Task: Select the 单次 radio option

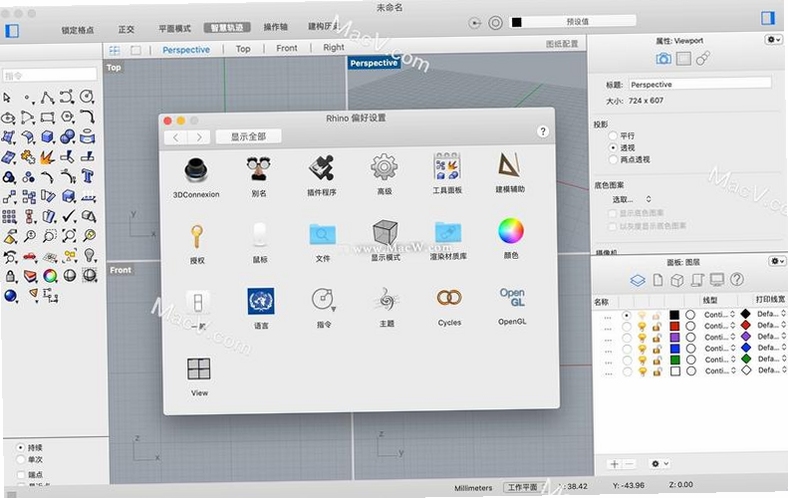Action: tap(21, 459)
